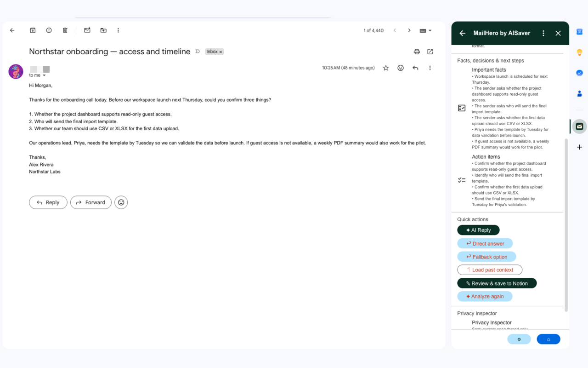Viewport: 588px width, 368px height.
Task: Click Load past context
Action: point(490,270)
